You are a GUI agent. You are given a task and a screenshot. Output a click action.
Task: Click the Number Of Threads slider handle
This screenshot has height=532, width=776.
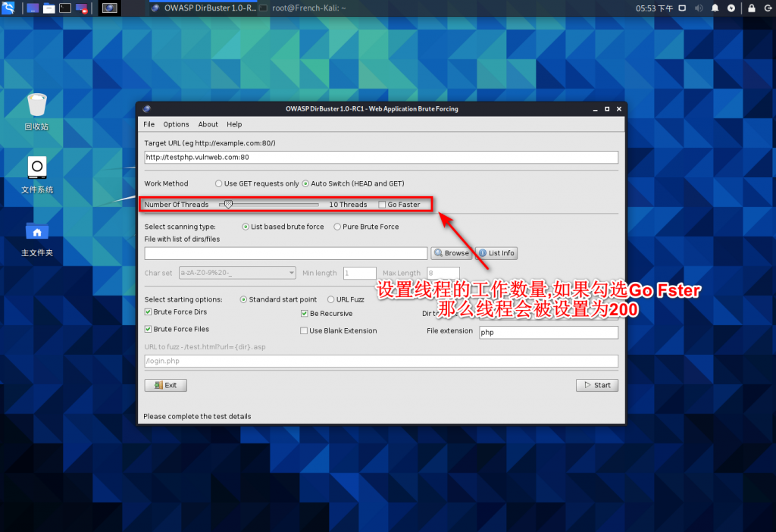point(228,205)
